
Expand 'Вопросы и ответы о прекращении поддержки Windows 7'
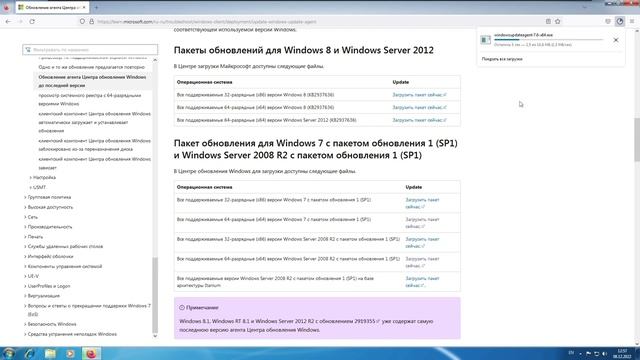pyautogui.click(x=88, y=310)
